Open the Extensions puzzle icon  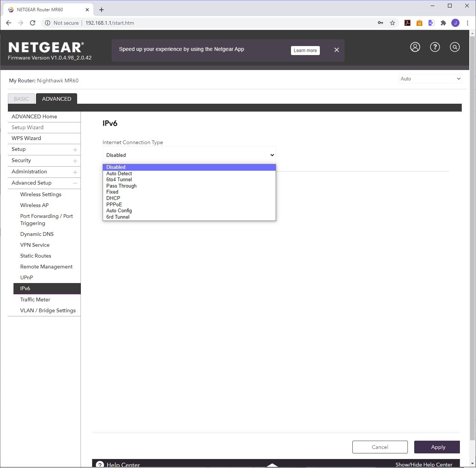[x=443, y=23]
